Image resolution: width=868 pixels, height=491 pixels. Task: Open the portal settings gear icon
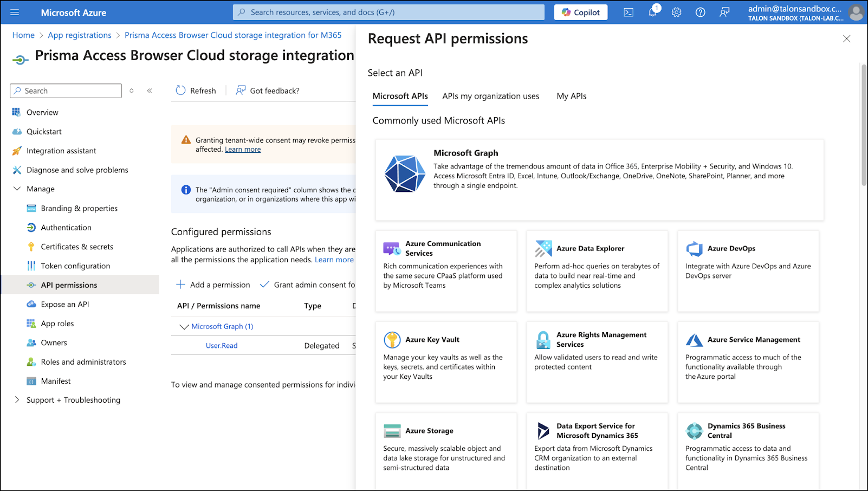pyautogui.click(x=676, y=12)
